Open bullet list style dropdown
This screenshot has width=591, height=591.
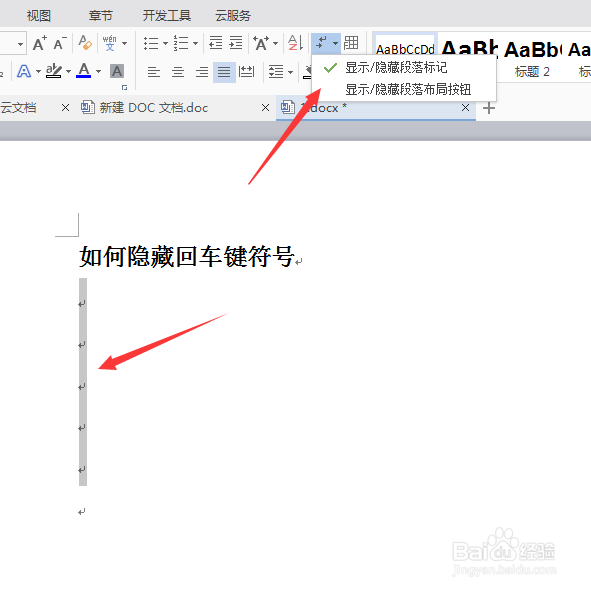[x=165, y=43]
